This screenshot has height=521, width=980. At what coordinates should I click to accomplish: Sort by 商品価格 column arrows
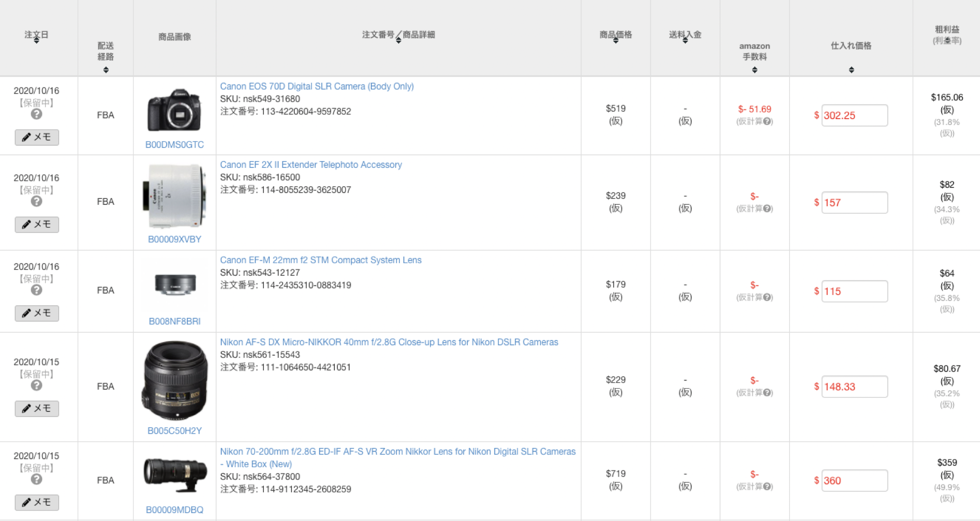click(616, 40)
